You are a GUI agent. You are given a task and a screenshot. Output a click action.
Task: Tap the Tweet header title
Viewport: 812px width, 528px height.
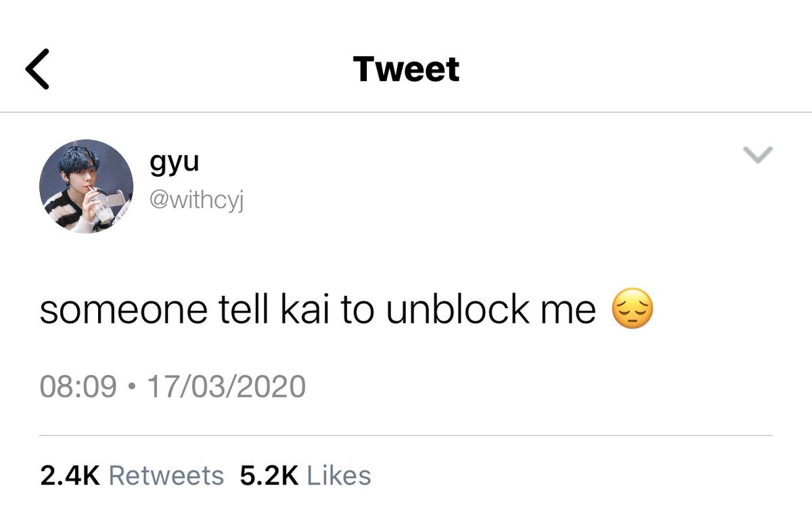click(x=406, y=70)
